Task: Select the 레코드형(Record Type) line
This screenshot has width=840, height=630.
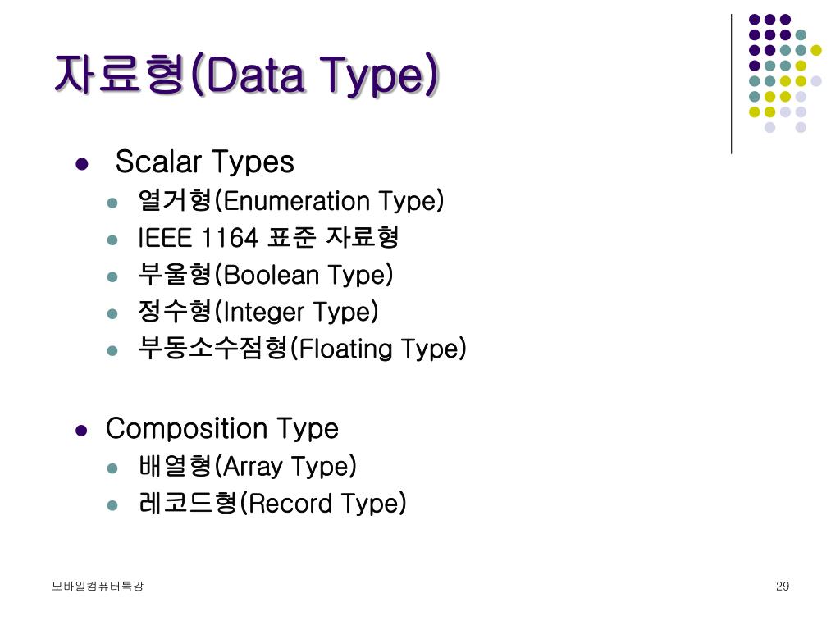Action: [272, 503]
